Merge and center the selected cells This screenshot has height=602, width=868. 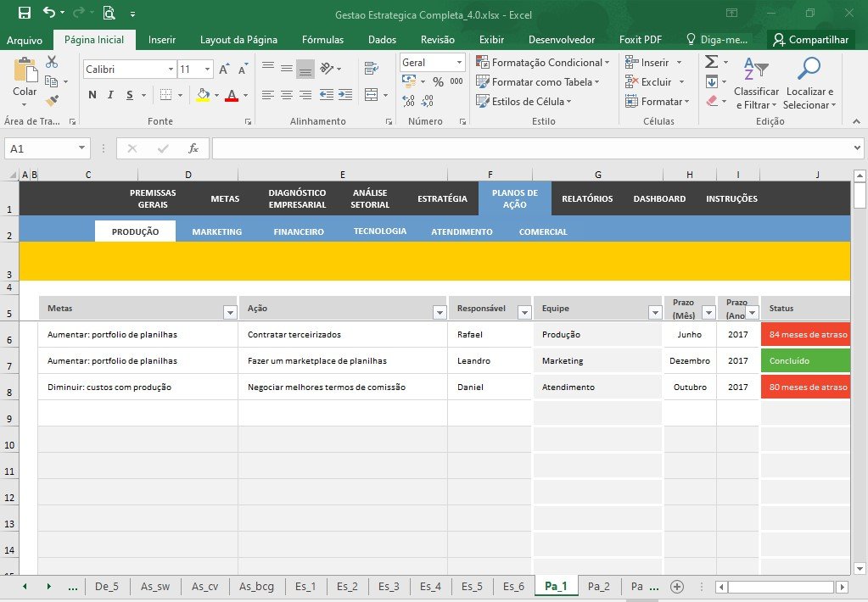click(372, 95)
